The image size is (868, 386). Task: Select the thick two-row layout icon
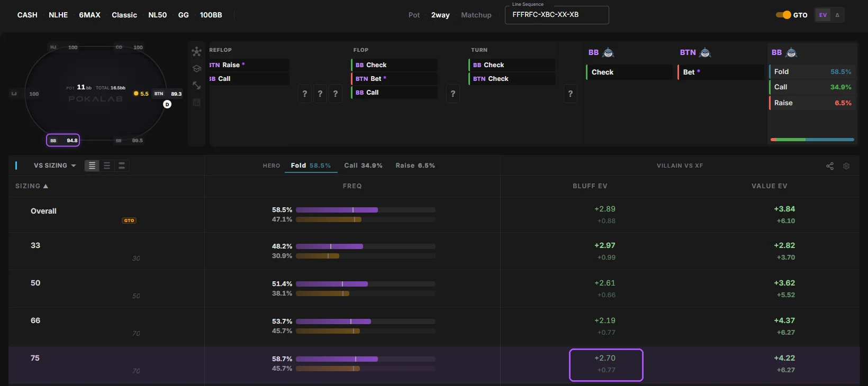tap(122, 166)
